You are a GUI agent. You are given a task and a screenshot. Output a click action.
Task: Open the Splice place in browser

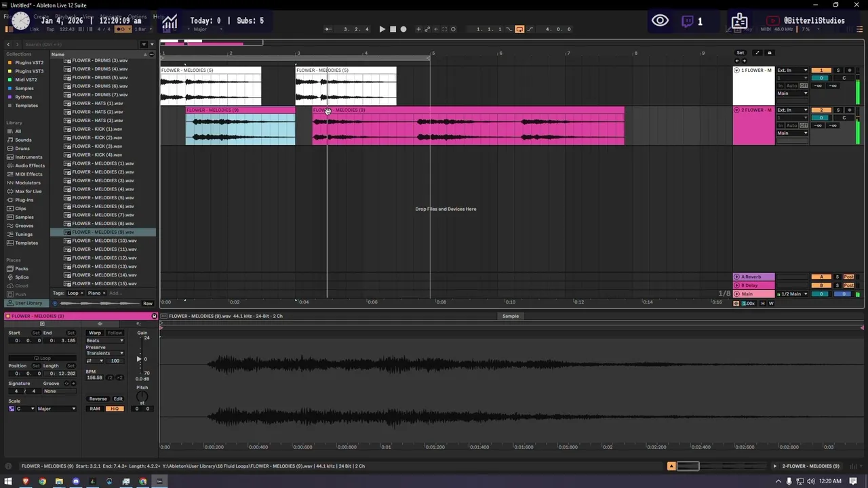coord(22,277)
